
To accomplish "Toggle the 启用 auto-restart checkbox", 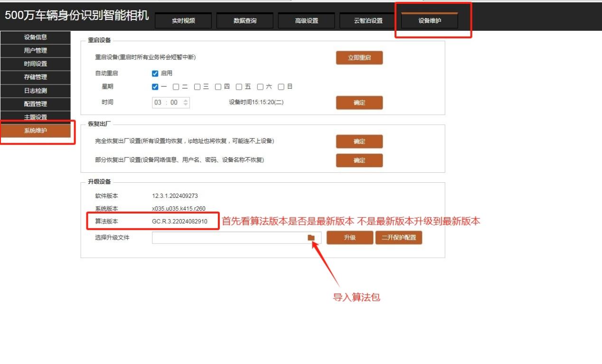I will 155,74.
